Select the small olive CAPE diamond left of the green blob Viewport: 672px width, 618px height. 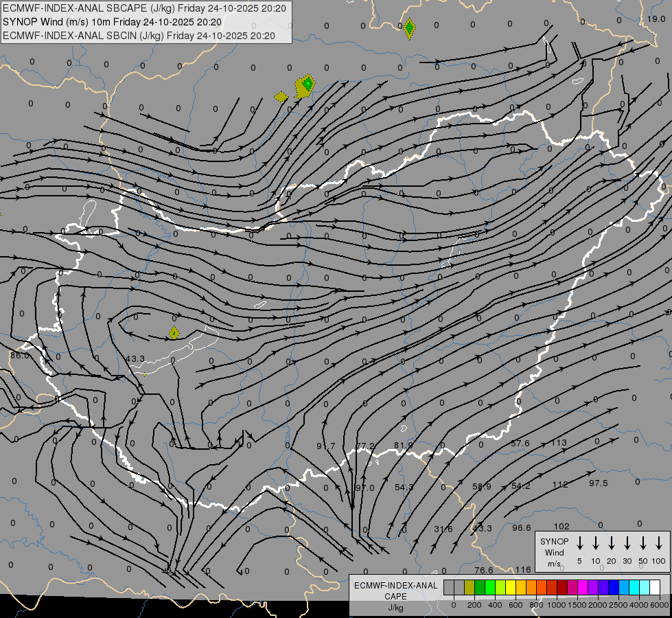click(281, 97)
